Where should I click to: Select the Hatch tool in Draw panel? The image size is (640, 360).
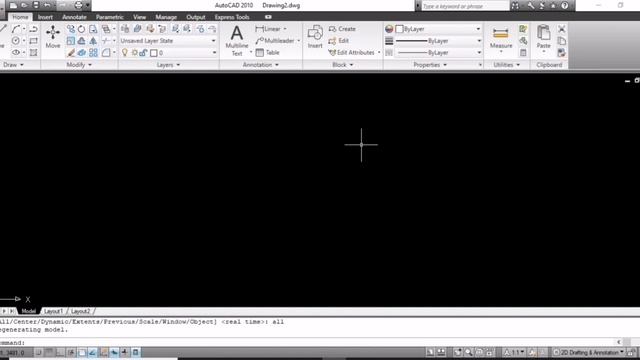(x=33, y=53)
